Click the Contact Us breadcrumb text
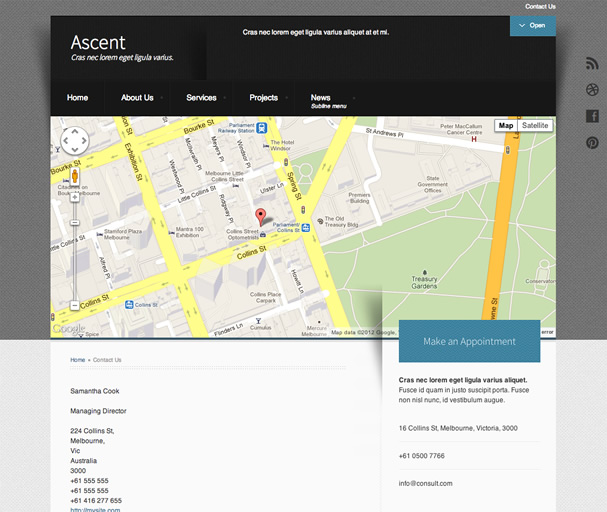 (107, 360)
